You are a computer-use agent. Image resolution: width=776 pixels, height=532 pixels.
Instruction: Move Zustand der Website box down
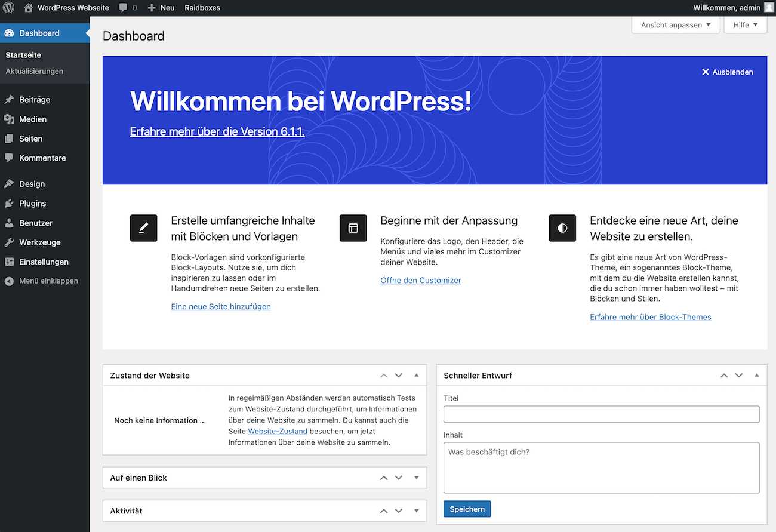[399, 376]
